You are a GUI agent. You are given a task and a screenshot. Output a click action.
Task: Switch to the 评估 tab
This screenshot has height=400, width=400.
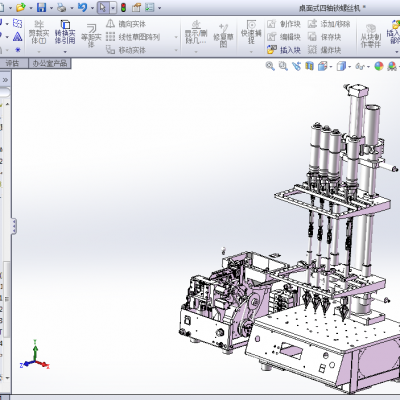click(13, 63)
